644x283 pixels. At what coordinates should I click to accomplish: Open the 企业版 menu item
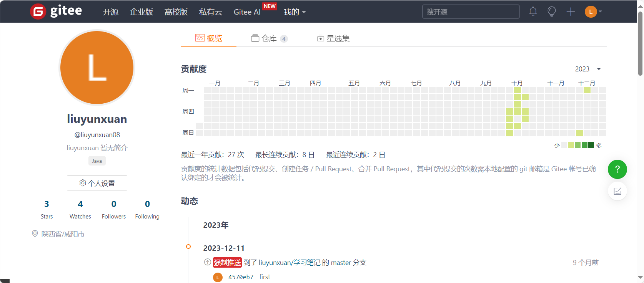141,12
